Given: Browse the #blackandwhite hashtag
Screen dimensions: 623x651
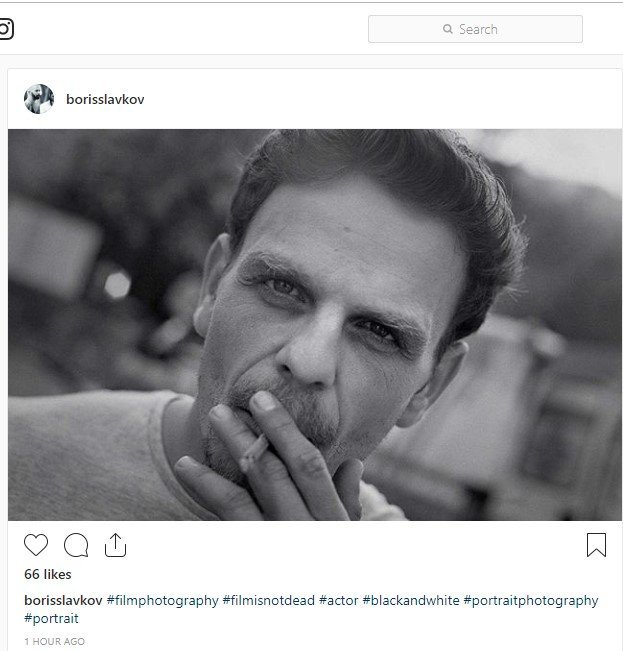Looking at the screenshot, I should point(411,601).
